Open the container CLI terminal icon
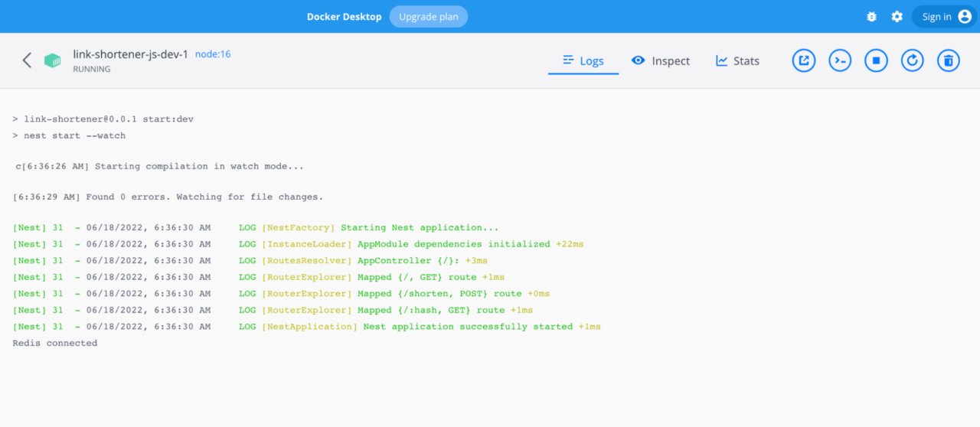The width and height of the screenshot is (980, 427). point(840,60)
